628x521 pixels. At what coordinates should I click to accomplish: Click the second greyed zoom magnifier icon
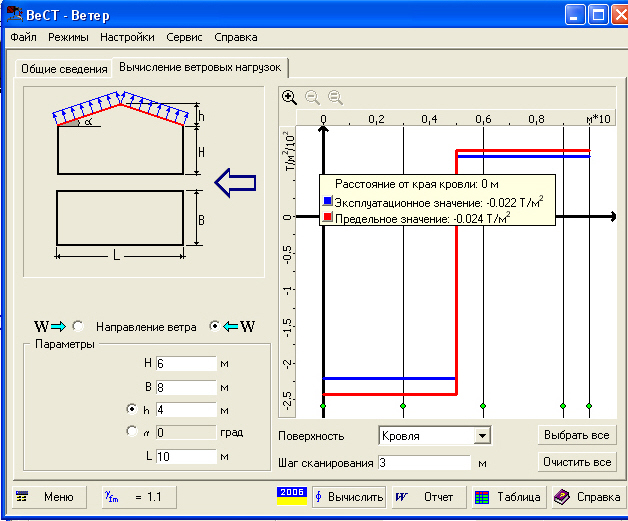335,97
